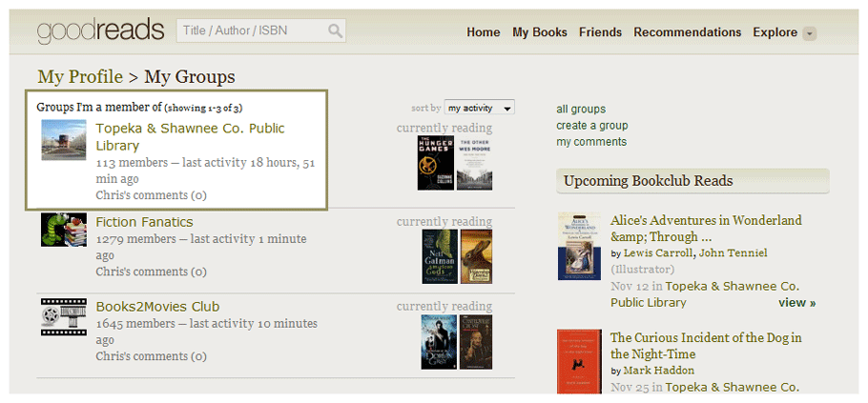Open the My Books menu item
This screenshot has width=868, height=403.
[540, 32]
